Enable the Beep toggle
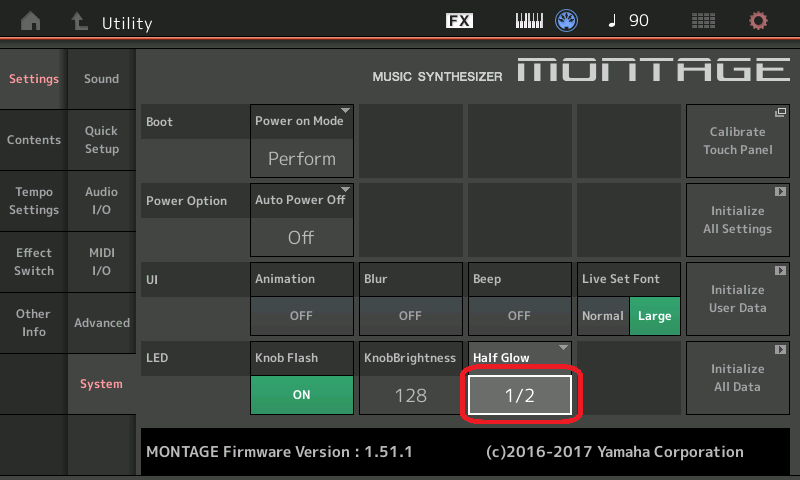 tap(519, 315)
